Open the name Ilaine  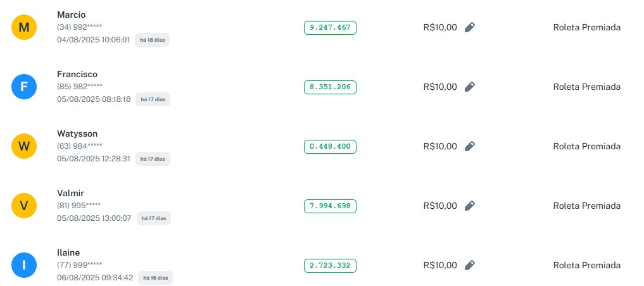click(x=68, y=252)
